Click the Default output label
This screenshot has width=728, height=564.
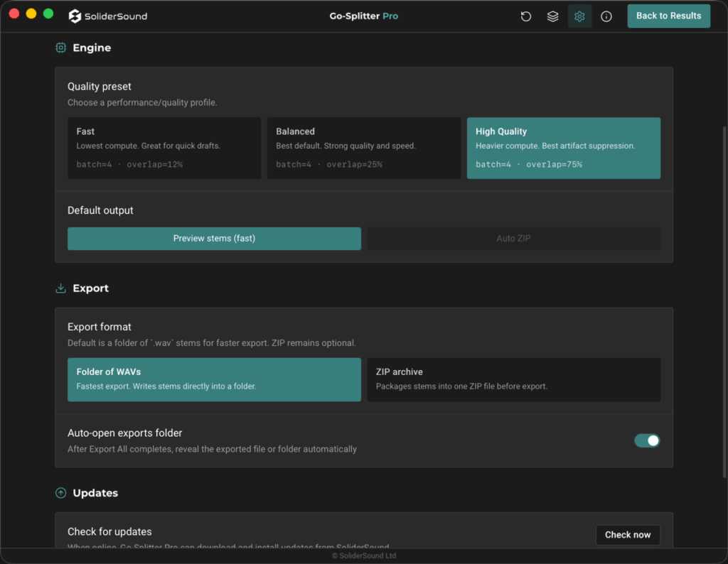100,210
